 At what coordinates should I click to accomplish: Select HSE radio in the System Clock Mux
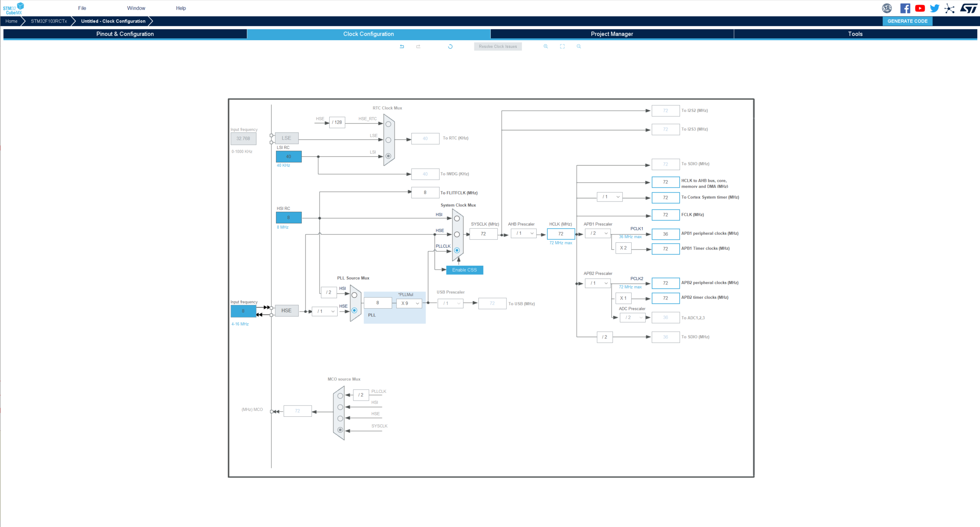click(x=457, y=234)
